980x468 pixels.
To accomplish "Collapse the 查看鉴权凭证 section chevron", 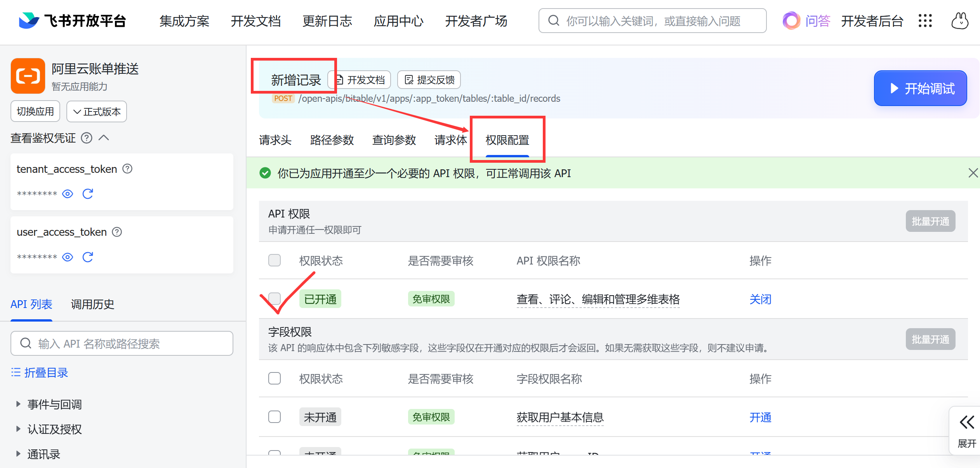I will 104,138.
